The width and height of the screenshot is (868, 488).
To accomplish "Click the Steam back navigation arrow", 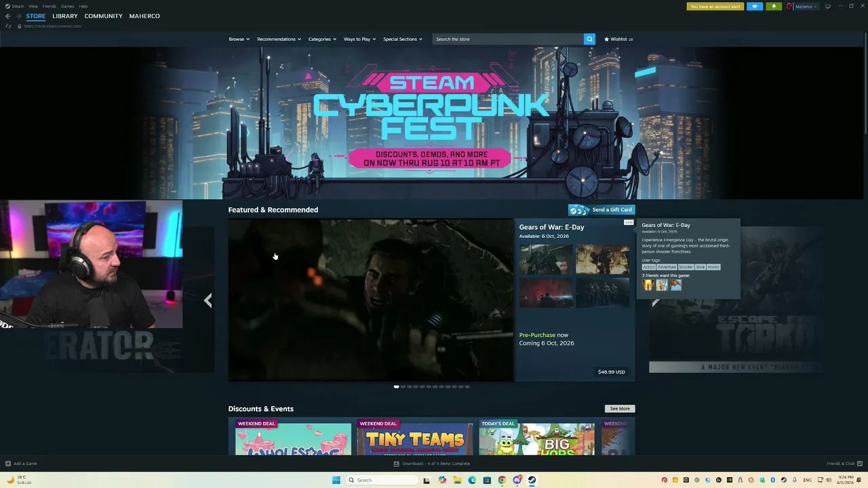I will coord(8,16).
